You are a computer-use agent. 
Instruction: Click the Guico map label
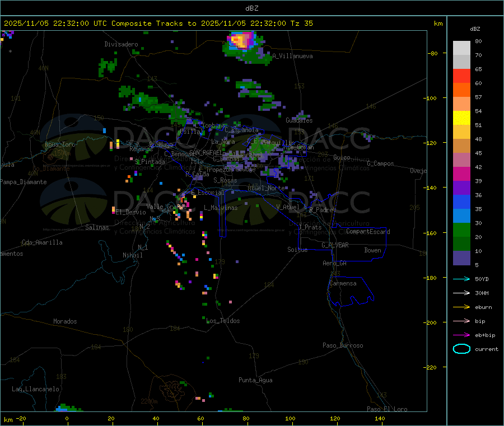342,157
